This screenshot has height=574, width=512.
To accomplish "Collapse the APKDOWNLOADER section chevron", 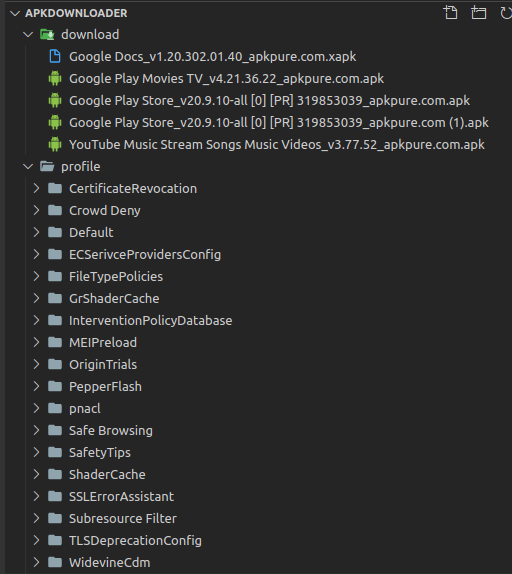I will click(15, 14).
